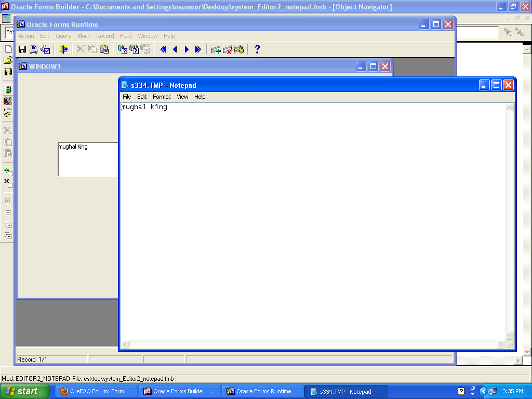Switch to Oracle Forms Runtime taskbar button
Image resolution: width=532 pixels, height=399 pixels.
click(x=263, y=392)
